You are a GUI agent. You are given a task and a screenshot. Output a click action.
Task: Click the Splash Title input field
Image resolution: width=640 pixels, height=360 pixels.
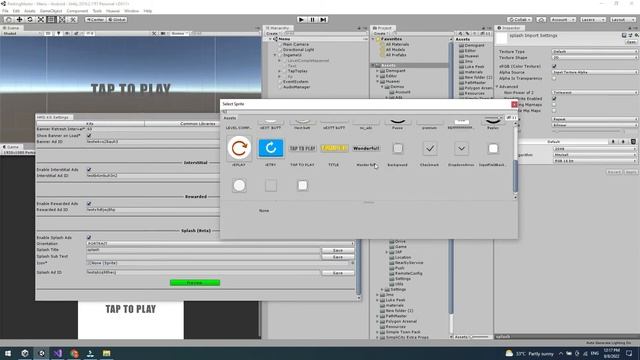coord(203,250)
